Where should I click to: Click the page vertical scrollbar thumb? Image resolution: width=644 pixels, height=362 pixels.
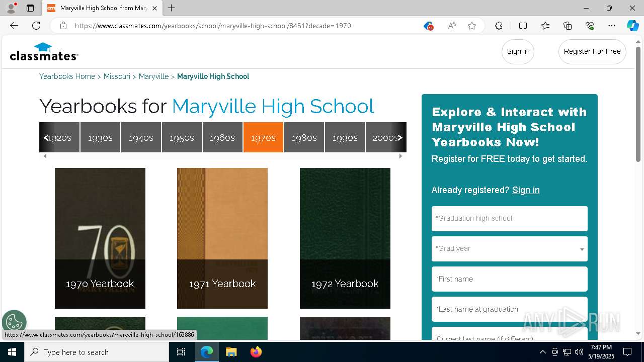click(638, 105)
